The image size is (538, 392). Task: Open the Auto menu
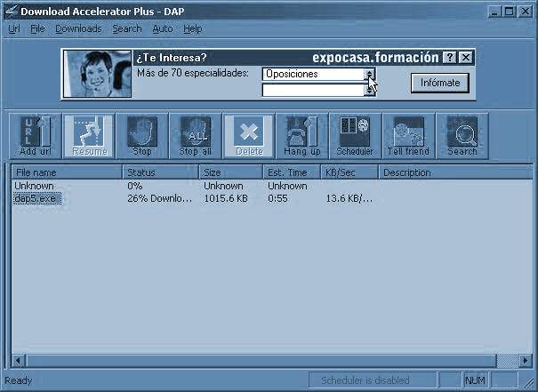(x=163, y=28)
